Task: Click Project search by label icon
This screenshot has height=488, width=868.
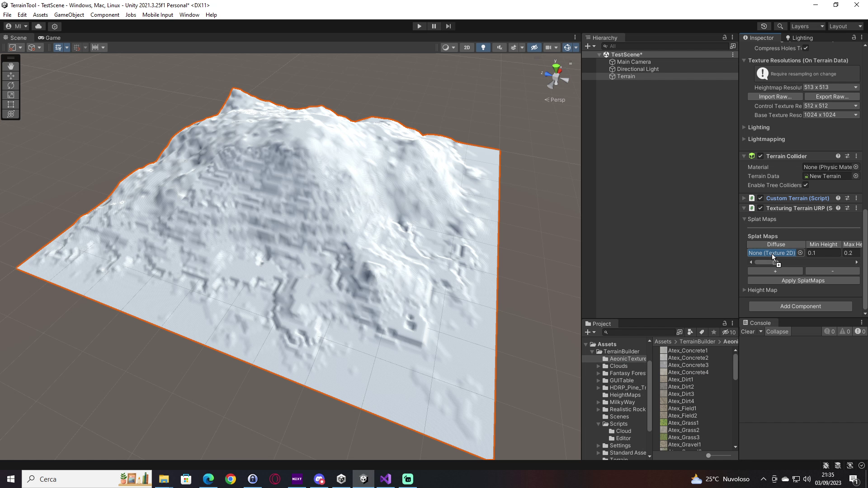Action: pyautogui.click(x=702, y=332)
